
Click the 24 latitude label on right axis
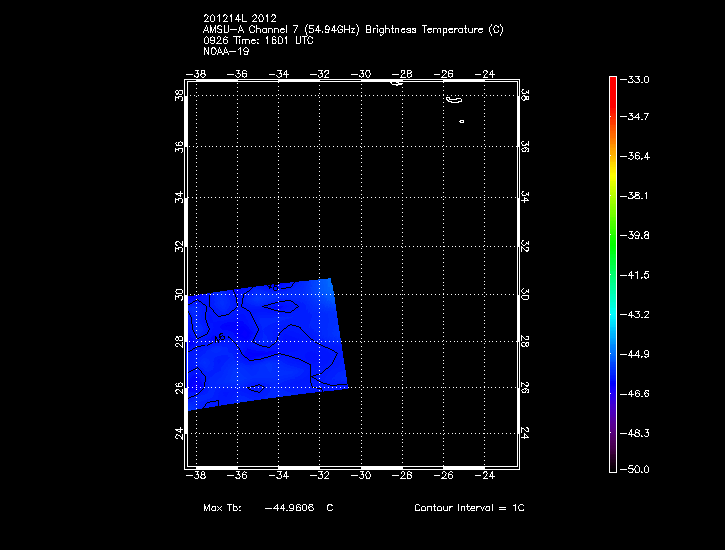pyautogui.click(x=525, y=433)
